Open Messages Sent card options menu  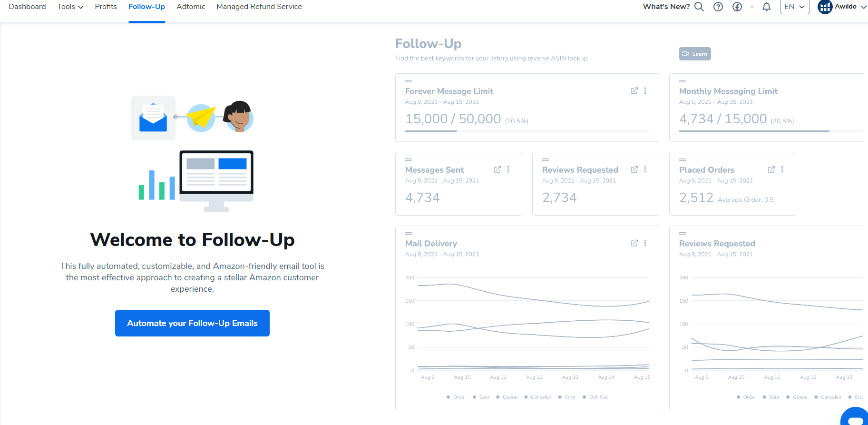(508, 169)
